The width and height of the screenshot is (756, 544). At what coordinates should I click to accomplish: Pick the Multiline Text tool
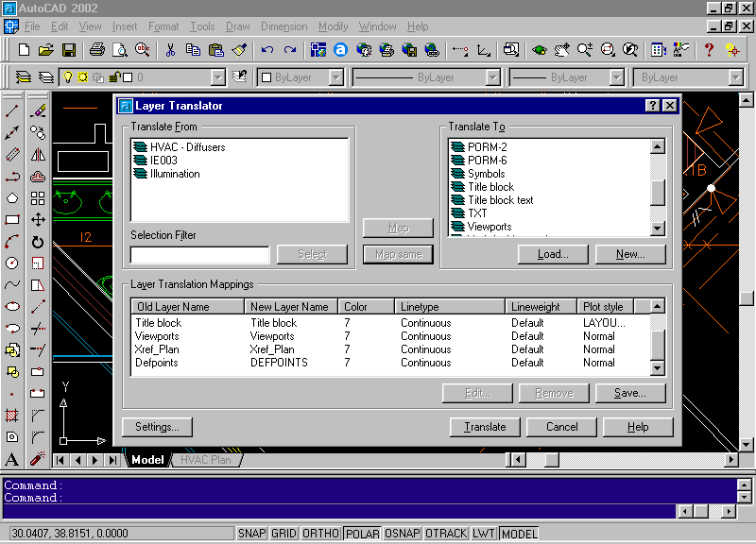tap(12, 459)
